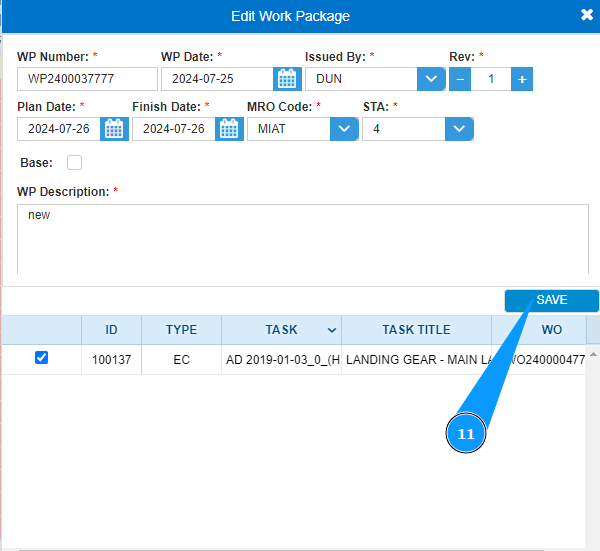Expand the MRO Code dropdown
The height and width of the screenshot is (551, 600).
(344, 129)
